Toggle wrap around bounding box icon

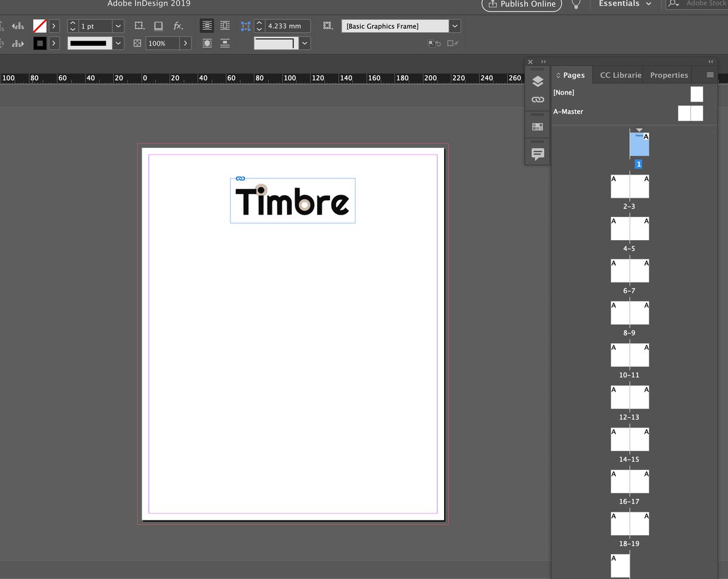[225, 26]
